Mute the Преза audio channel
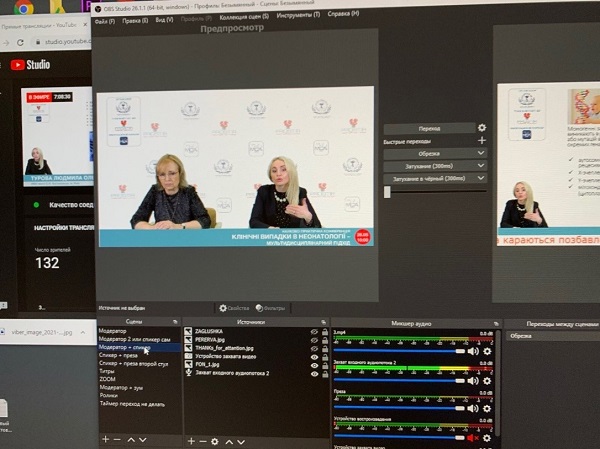This screenshot has height=449, width=600. pyautogui.click(x=473, y=408)
